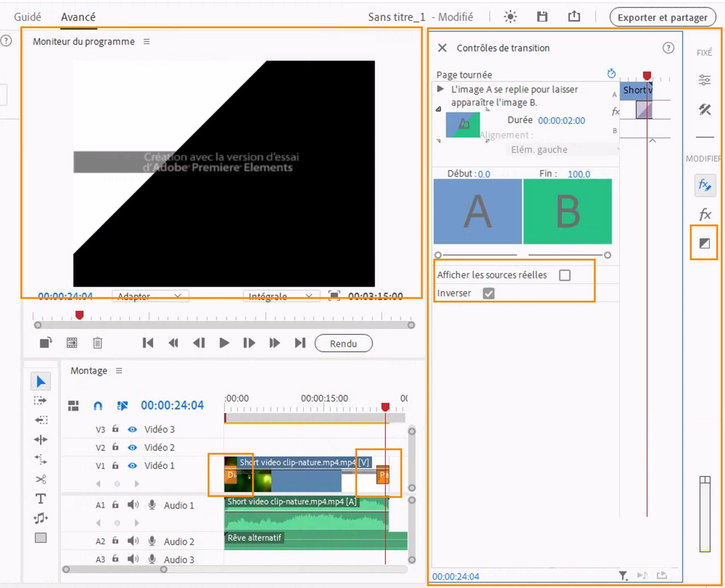
Task: Mute the Audio 1 track speaker
Action: [x=133, y=505]
